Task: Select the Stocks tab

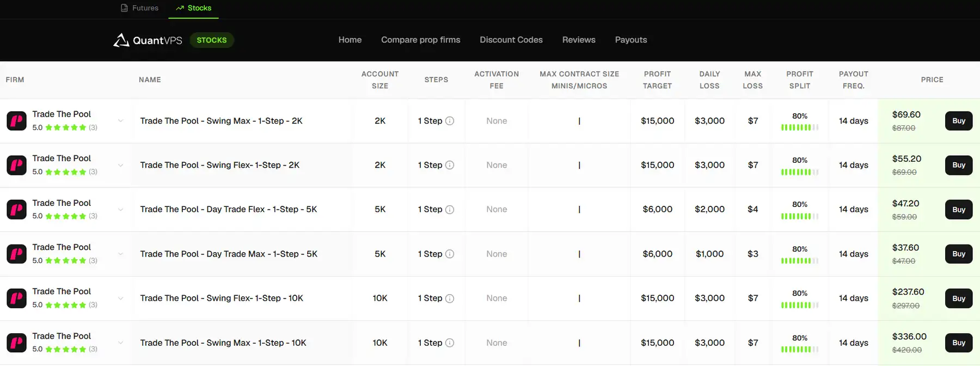Action: pos(193,8)
